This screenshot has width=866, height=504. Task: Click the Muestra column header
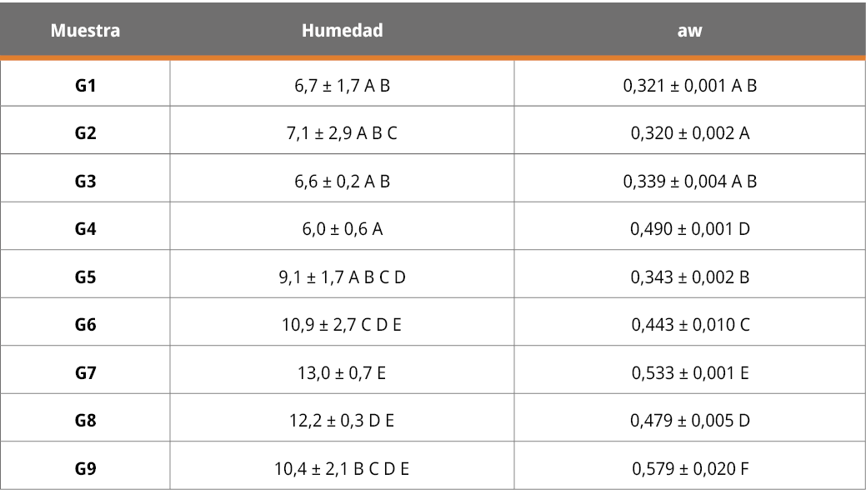point(85,31)
